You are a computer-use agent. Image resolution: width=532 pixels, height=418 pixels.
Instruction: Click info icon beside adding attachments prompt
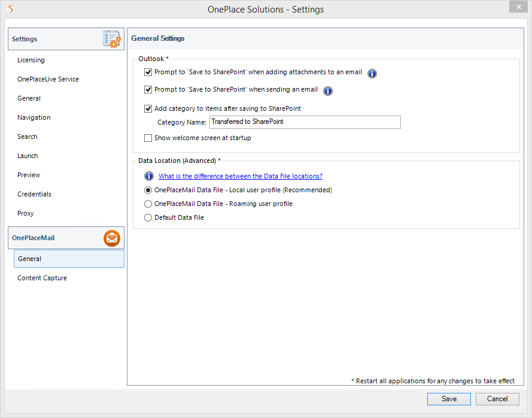click(x=372, y=73)
